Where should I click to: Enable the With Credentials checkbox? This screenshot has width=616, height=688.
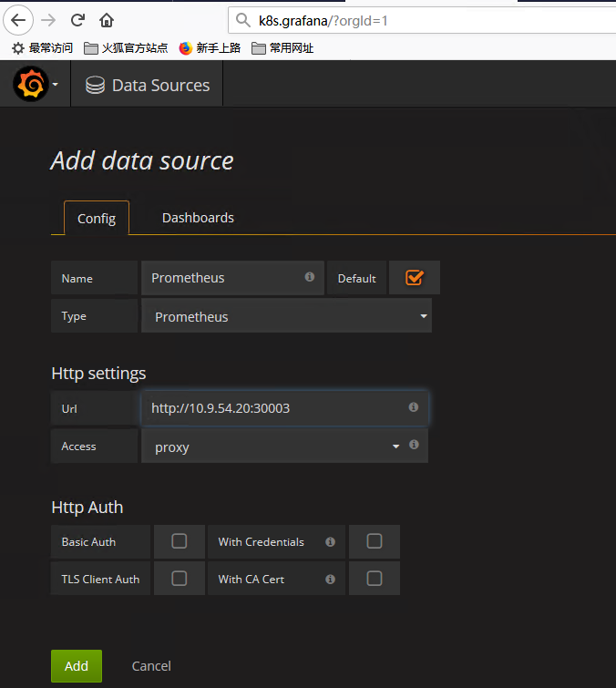[x=375, y=541]
